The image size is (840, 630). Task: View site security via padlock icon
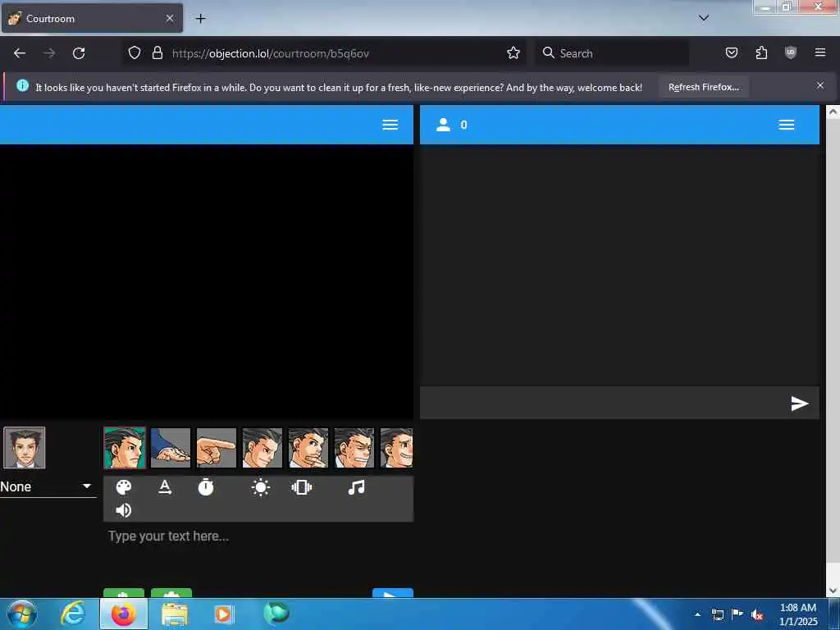157,52
